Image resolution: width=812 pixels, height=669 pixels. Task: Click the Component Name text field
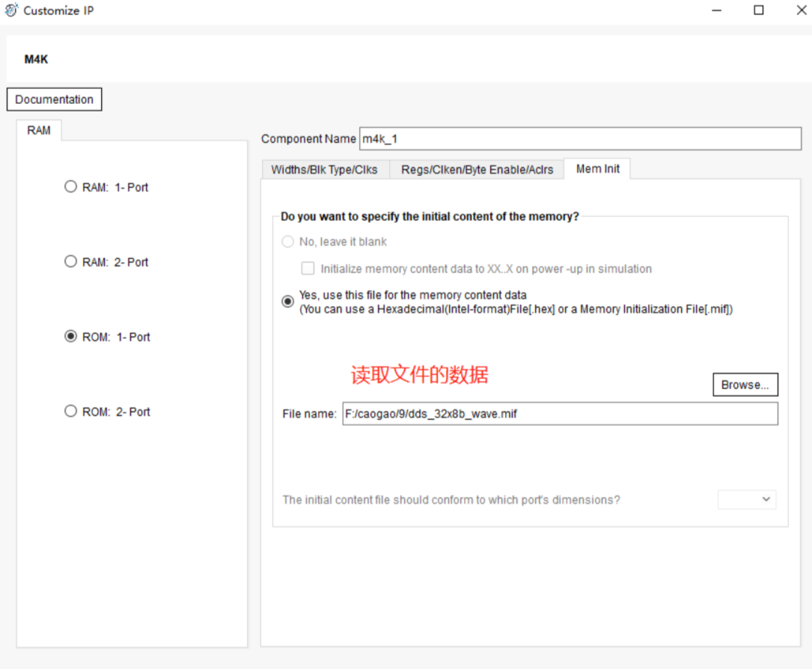[x=579, y=139]
